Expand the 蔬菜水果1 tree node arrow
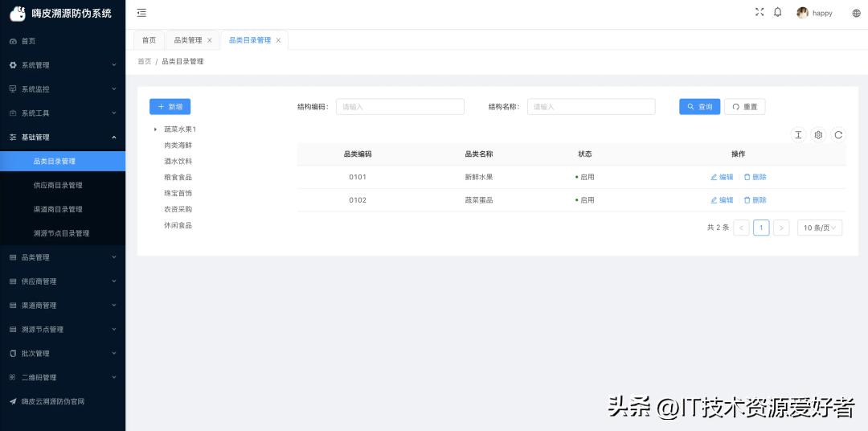 click(x=156, y=129)
